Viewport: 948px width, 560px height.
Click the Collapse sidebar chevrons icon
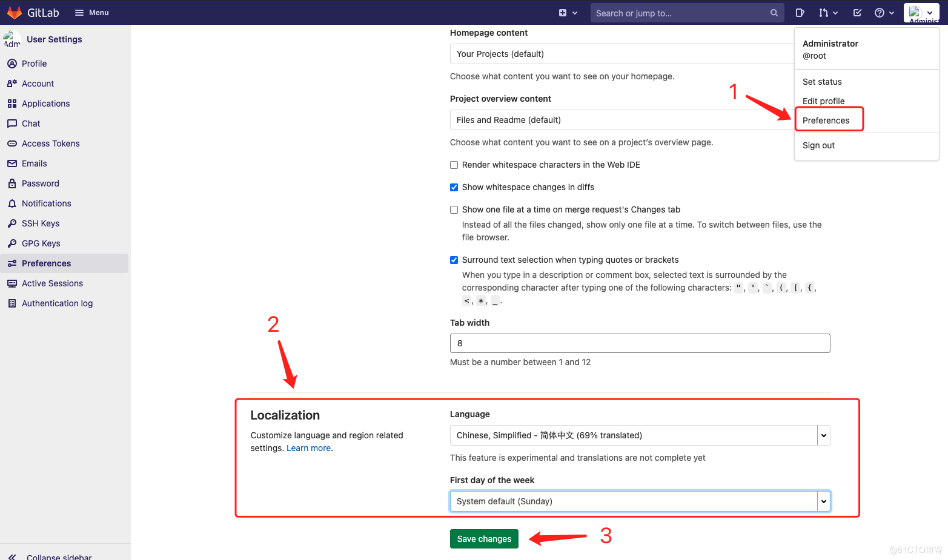[12, 556]
